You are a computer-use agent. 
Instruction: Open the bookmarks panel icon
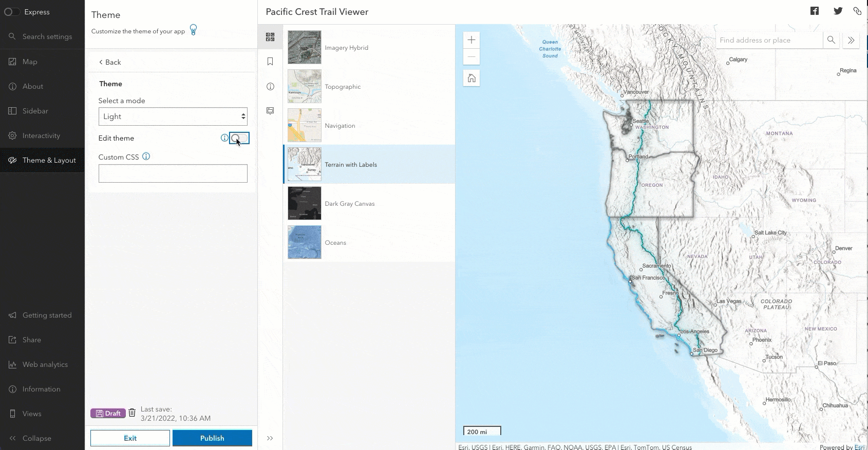[x=270, y=62]
